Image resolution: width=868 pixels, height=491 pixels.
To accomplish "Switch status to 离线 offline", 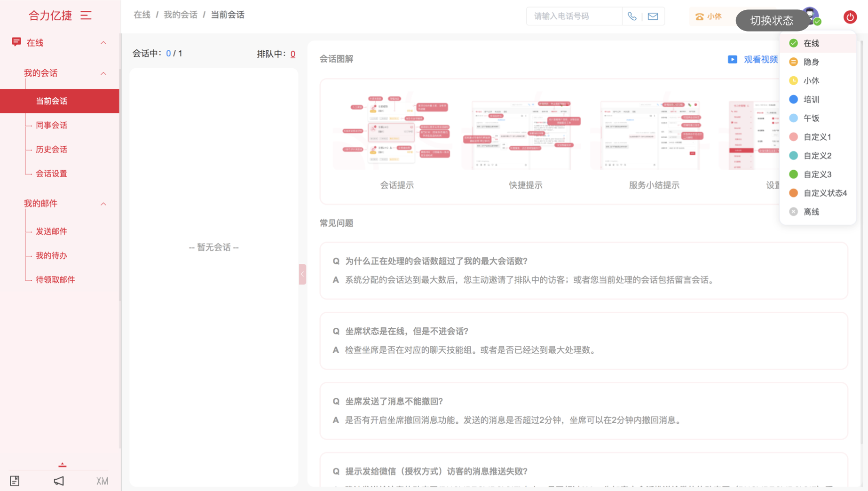I will (811, 212).
